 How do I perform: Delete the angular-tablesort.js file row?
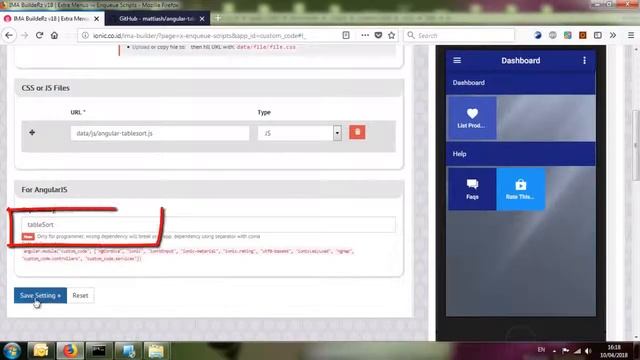357,132
